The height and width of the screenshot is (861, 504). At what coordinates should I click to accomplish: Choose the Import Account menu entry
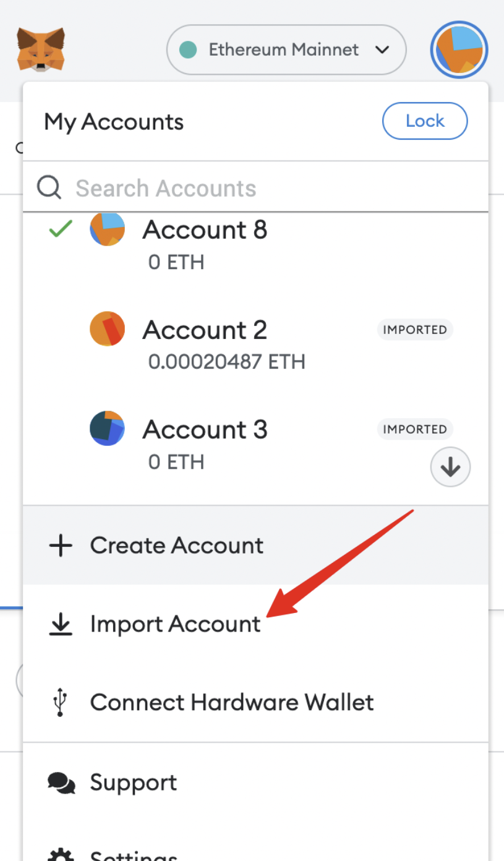[255, 624]
